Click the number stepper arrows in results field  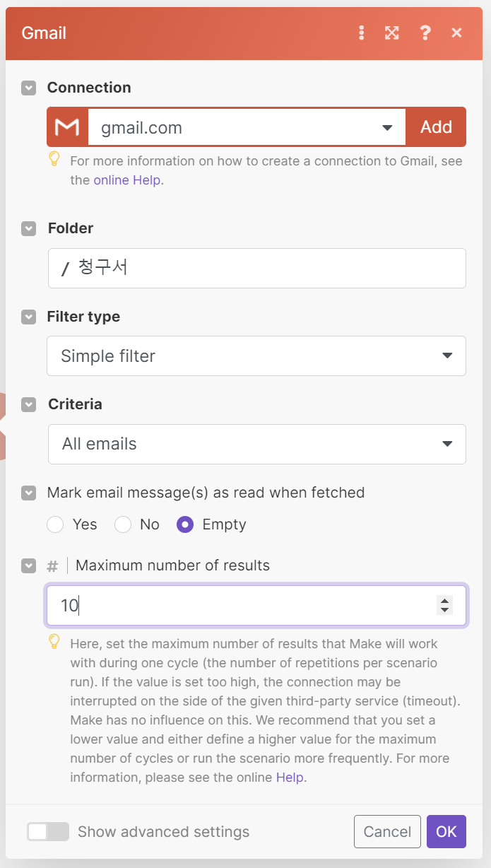444,605
